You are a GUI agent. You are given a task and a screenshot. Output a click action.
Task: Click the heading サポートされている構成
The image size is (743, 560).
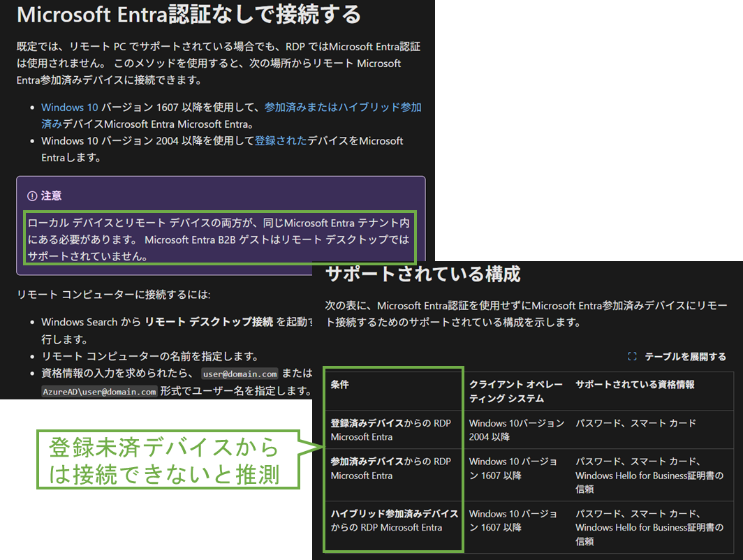click(x=423, y=274)
